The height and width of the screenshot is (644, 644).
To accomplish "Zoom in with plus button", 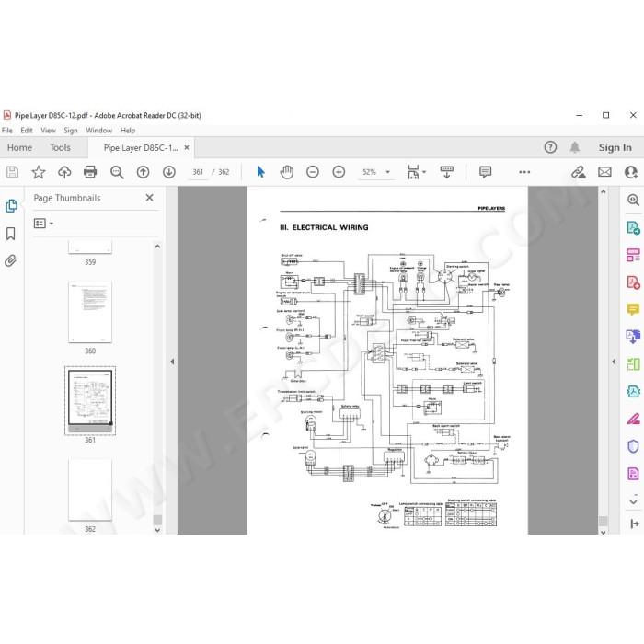I will (339, 172).
